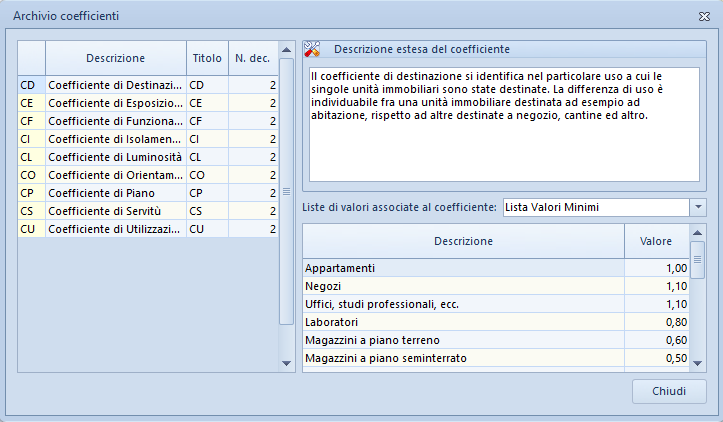Click the values list scrollbar thumb

point(698,260)
